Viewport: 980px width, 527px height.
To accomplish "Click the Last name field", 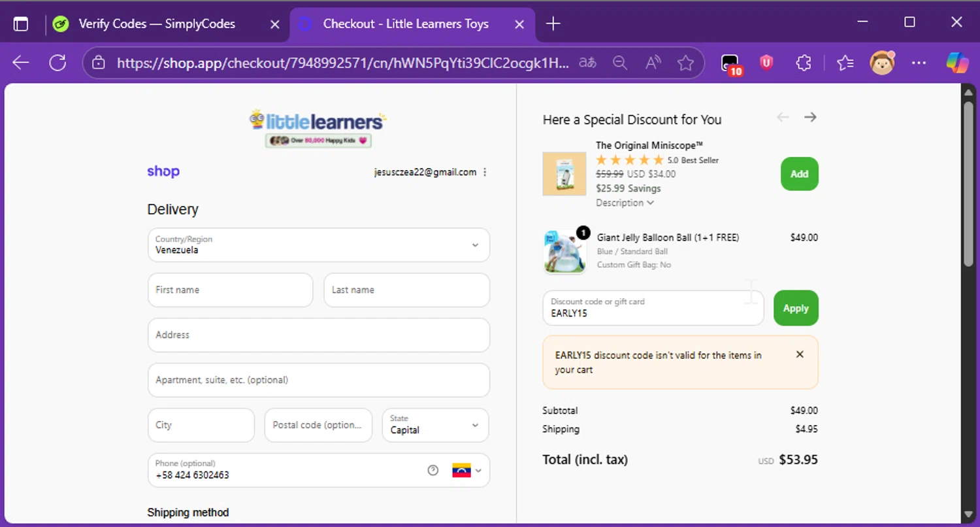I will 407,290.
